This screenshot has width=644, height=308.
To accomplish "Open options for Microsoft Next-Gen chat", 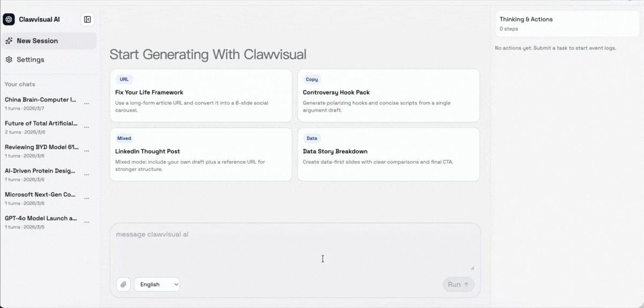I will (x=87, y=198).
